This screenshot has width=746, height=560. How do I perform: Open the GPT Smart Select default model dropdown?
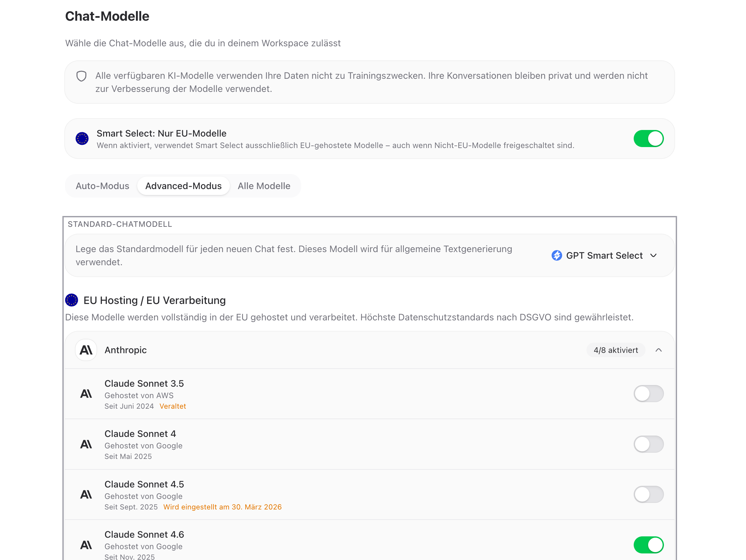coord(604,256)
